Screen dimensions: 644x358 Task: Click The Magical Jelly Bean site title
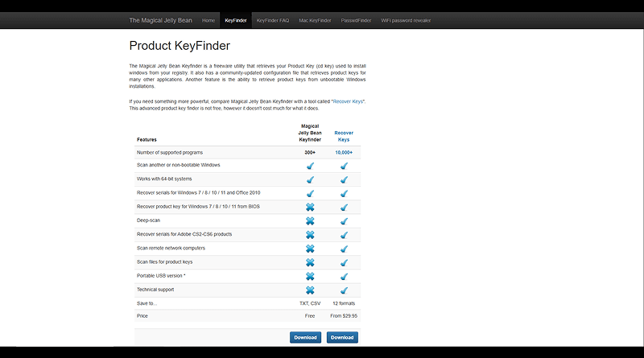pyautogui.click(x=162, y=20)
